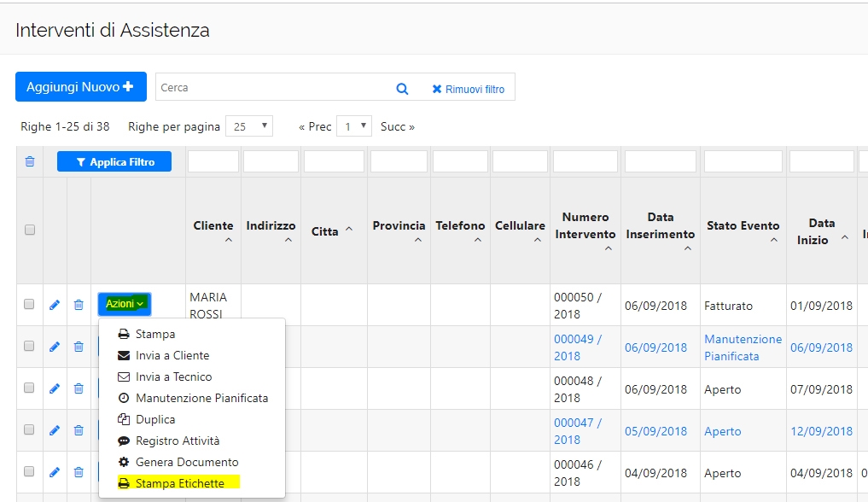Delete intervention 000046 / 2018 with trash icon
The height and width of the screenshot is (502, 868).
coord(79,472)
